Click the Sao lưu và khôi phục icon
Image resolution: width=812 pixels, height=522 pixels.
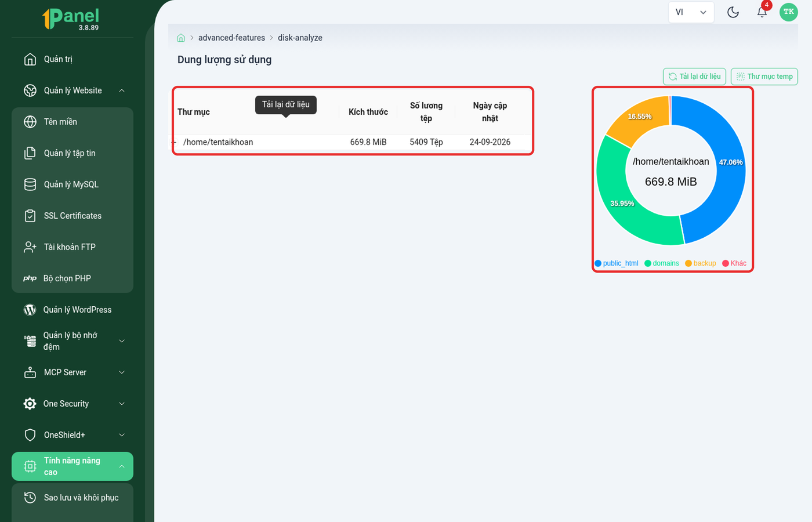click(x=30, y=498)
